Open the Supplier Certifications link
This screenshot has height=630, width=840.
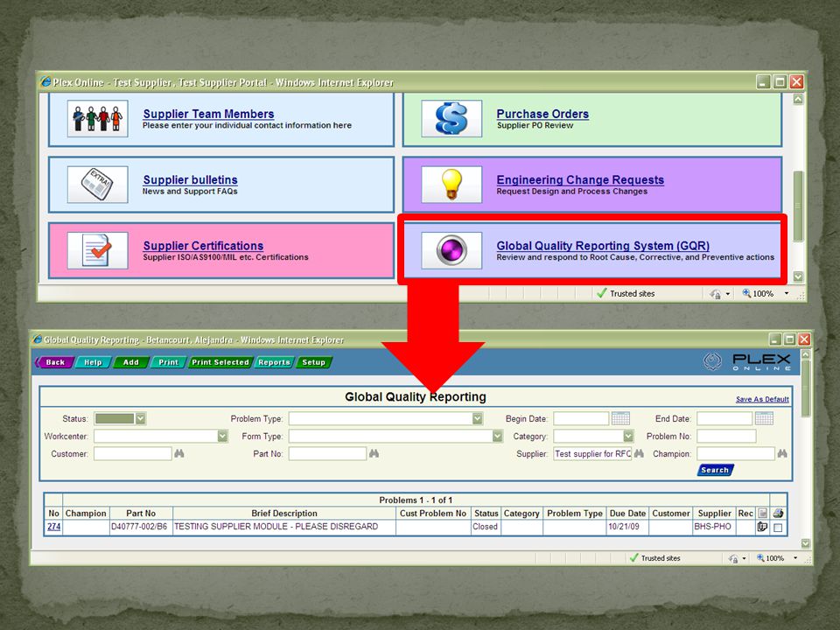click(x=203, y=245)
